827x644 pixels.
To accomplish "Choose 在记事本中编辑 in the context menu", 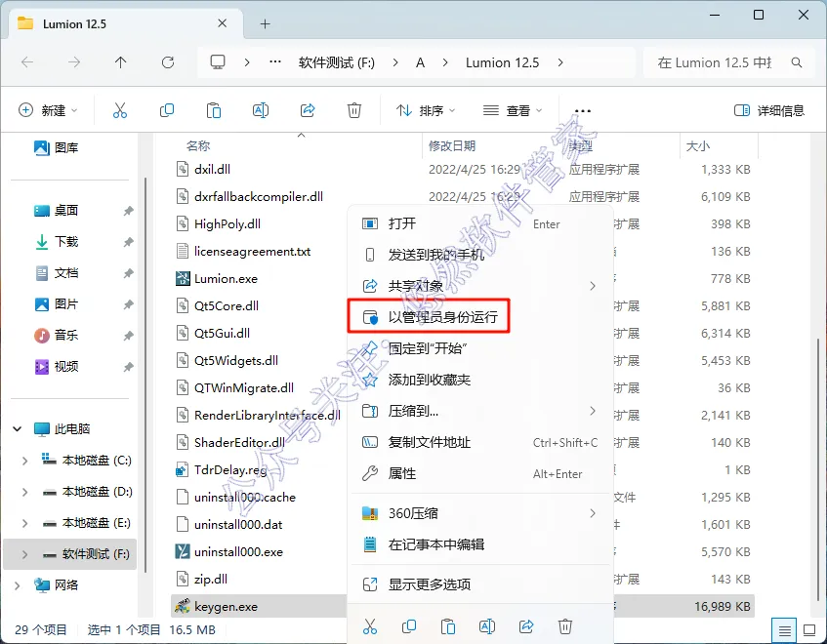I will pyautogui.click(x=480, y=544).
